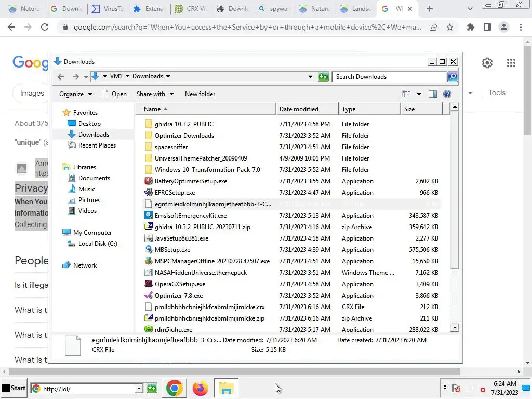
Task: Click the EmsisoftEmergencyKit.exe file icon
Action: (148, 216)
